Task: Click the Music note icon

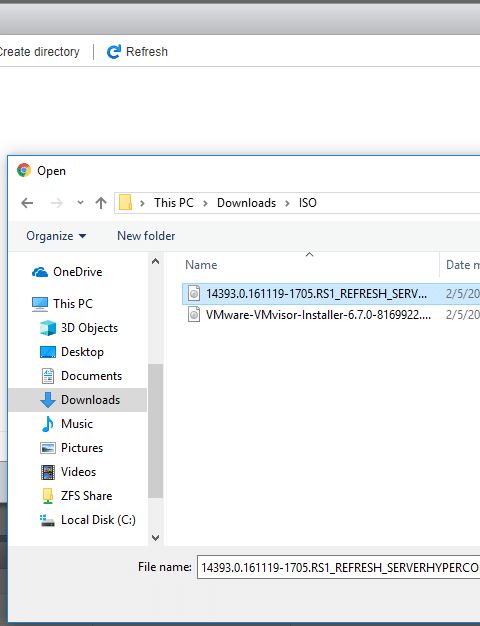Action: [48, 424]
